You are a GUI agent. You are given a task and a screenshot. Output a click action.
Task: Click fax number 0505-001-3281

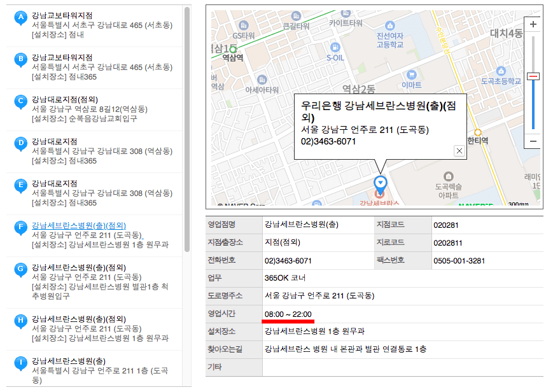[459, 261]
